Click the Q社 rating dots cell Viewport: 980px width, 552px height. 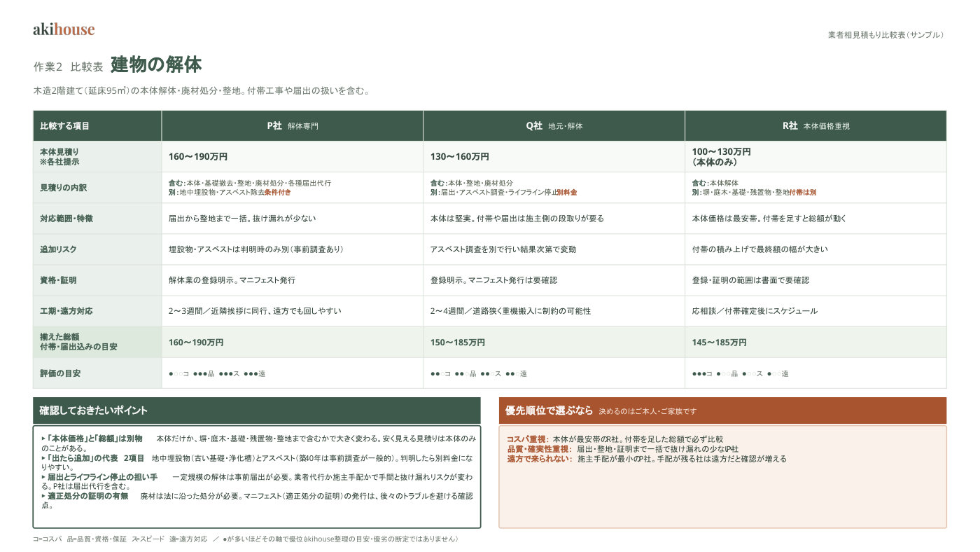point(554,373)
